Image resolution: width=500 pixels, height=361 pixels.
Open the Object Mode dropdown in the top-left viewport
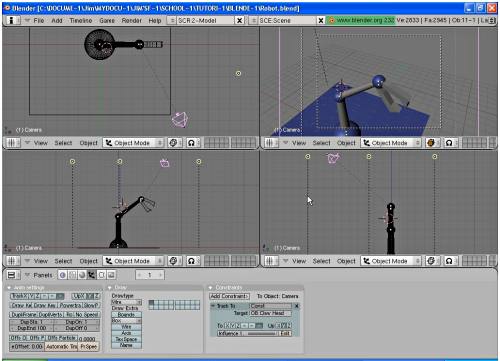[133, 143]
